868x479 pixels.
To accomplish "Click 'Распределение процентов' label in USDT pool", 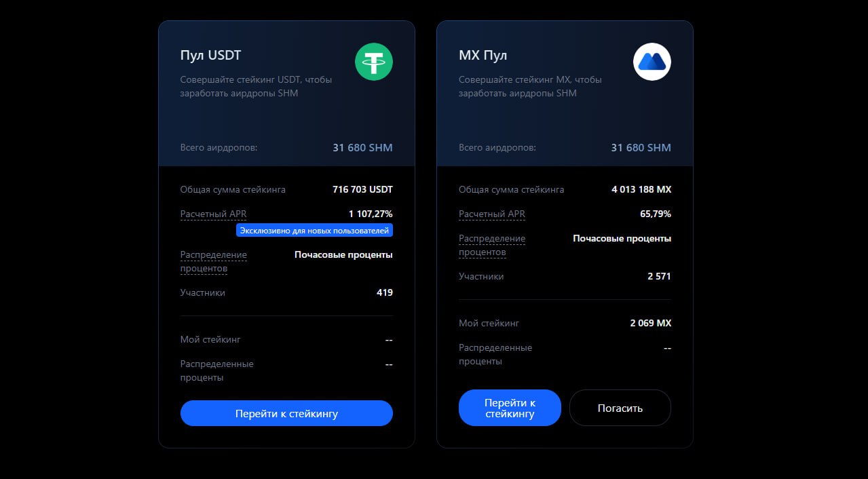I will 214,262.
